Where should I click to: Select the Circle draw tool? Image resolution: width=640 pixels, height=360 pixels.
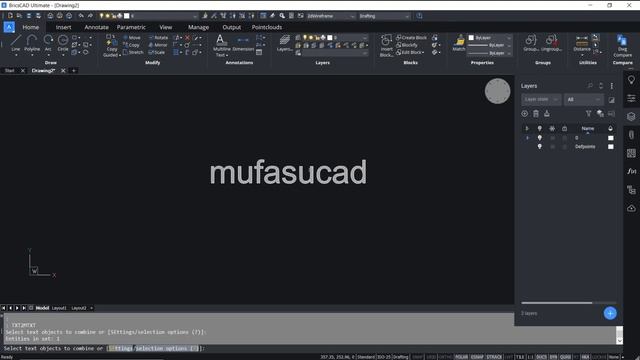63,43
